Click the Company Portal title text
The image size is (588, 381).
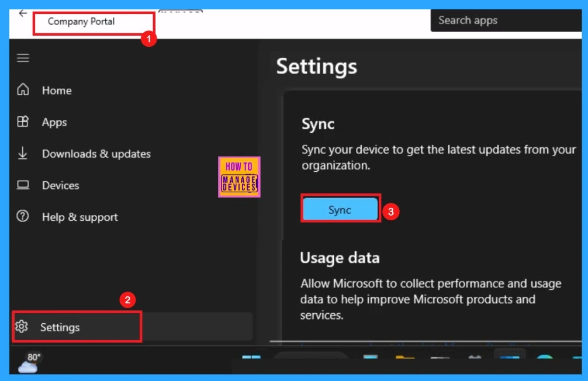tap(81, 22)
